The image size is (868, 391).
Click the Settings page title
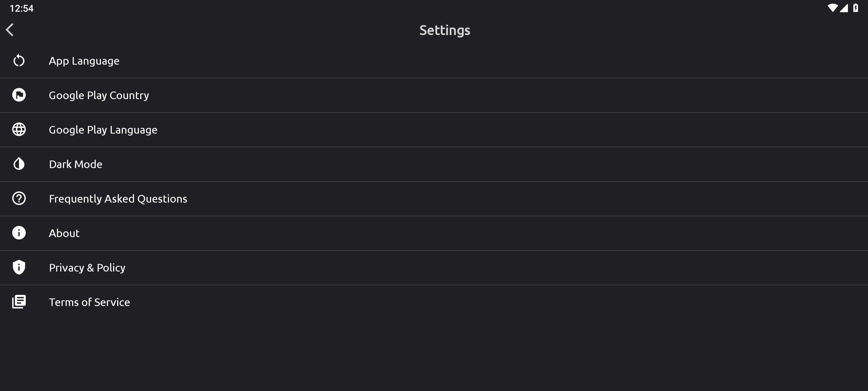(445, 30)
